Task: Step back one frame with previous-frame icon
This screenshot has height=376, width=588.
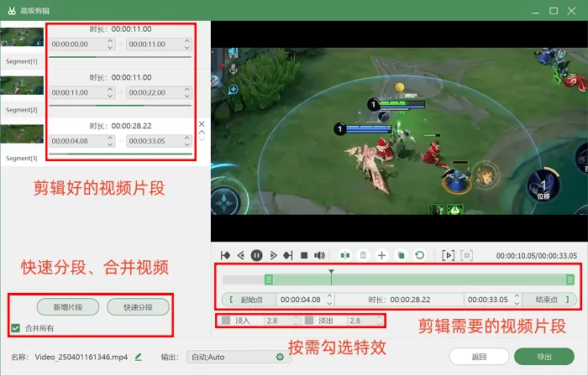Action: (x=241, y=255)
